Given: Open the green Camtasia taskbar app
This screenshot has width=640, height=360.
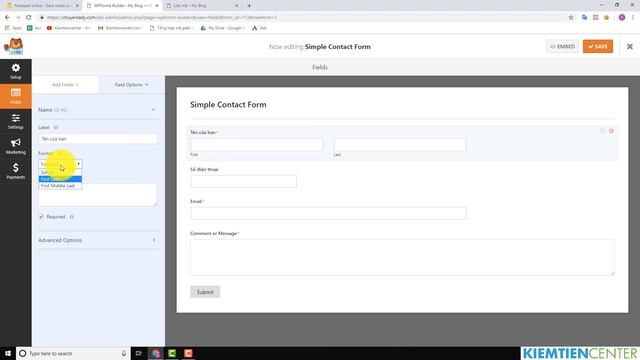Looking at the screenshot, I should (x=172, y=353).
